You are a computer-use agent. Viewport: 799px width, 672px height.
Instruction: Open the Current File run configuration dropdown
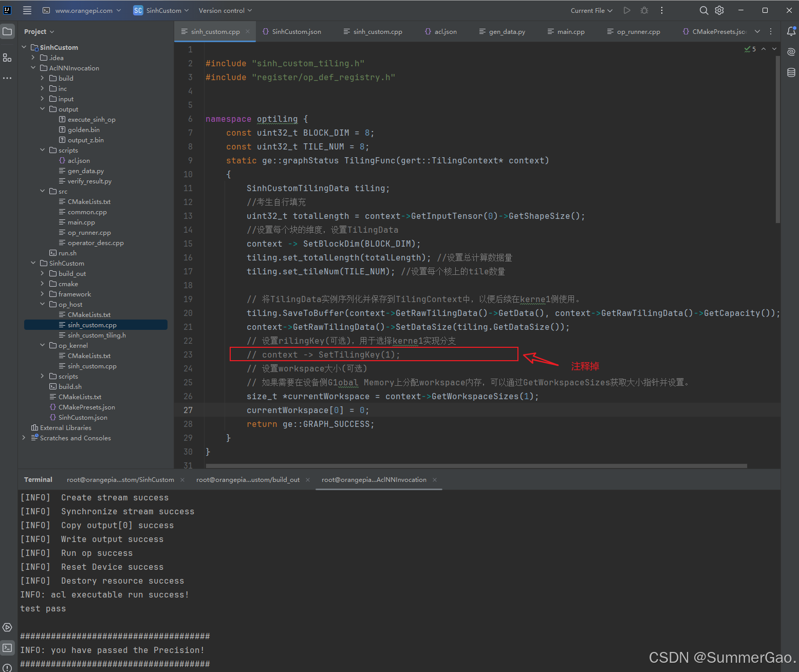point(591,10)
